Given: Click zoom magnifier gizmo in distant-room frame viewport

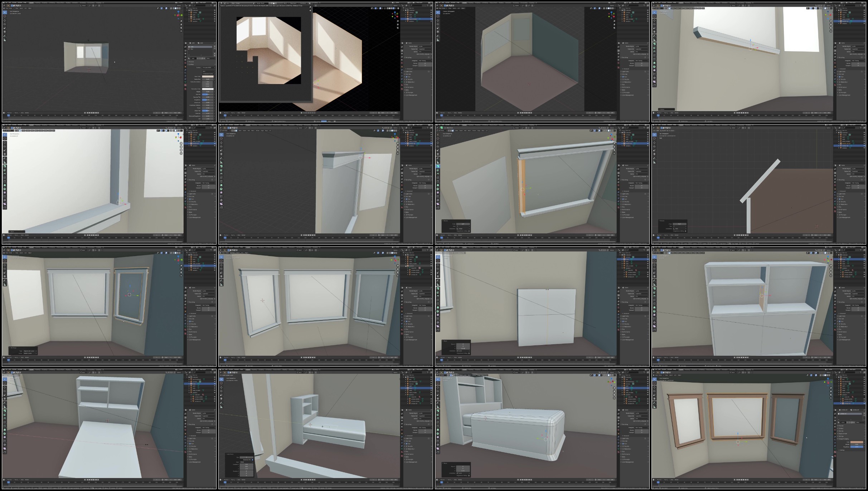Looking at the screenshot, I should pos(181,21).
